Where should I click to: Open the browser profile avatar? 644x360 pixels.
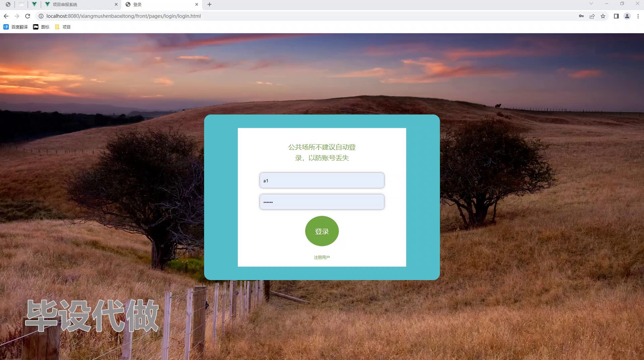point(627,16)
